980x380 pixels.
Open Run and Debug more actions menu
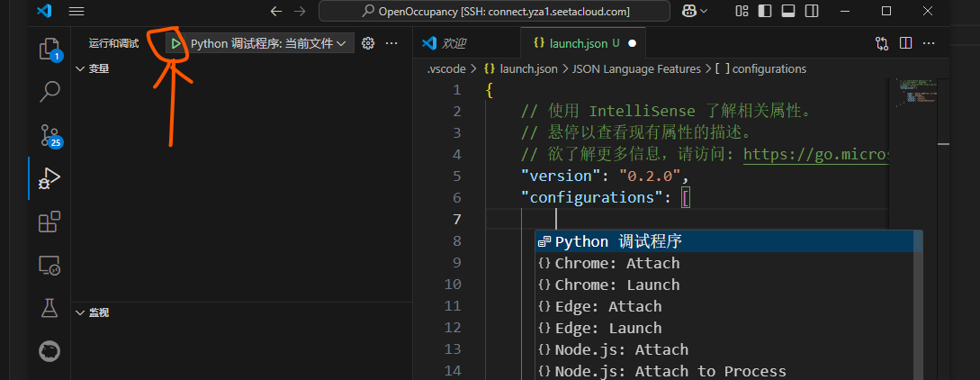(391, 43)
